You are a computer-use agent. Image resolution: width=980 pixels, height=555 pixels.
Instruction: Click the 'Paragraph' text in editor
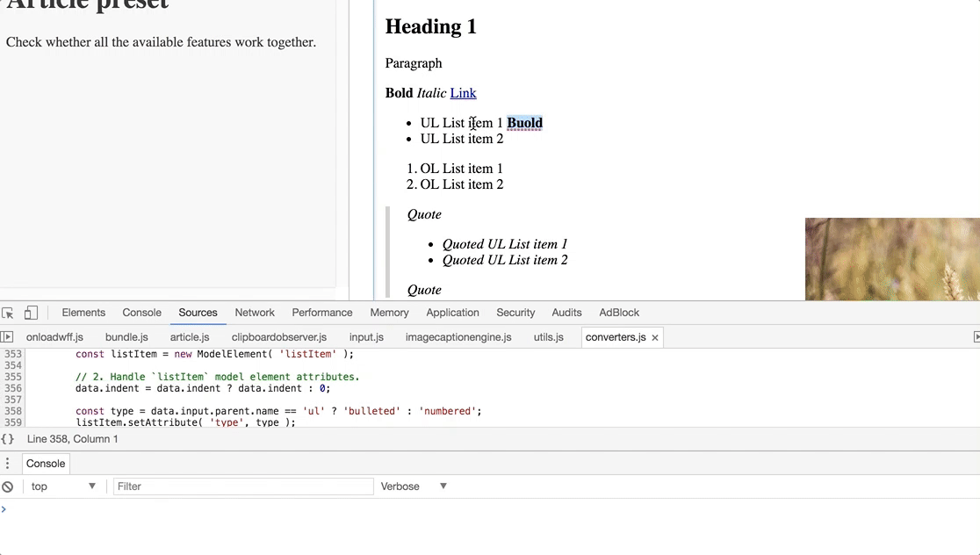tap(414, 63)
